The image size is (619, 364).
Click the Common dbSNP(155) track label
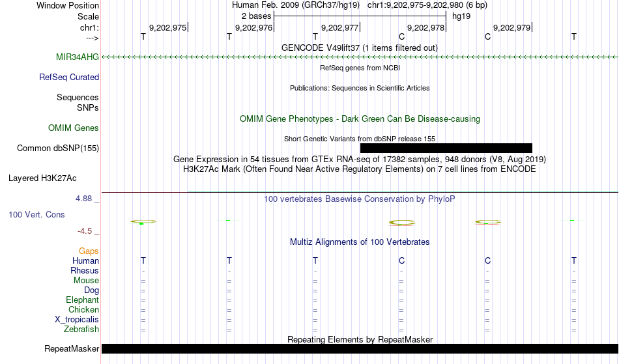pos(58,148)
